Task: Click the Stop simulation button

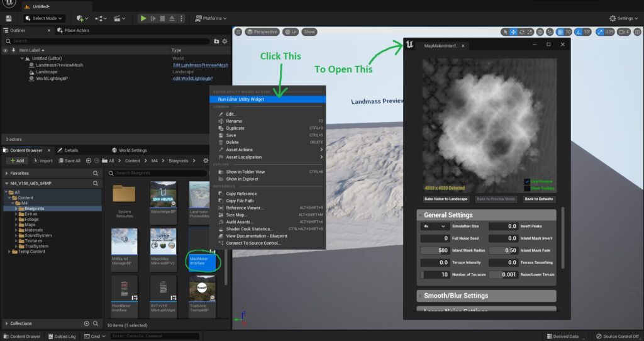Action: point(162,18)
